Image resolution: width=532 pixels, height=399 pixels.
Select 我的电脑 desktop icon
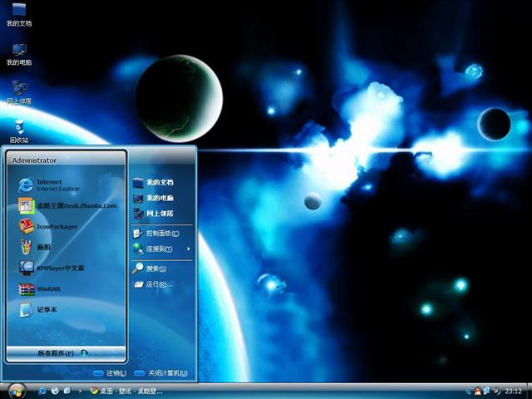pos(19,54)
